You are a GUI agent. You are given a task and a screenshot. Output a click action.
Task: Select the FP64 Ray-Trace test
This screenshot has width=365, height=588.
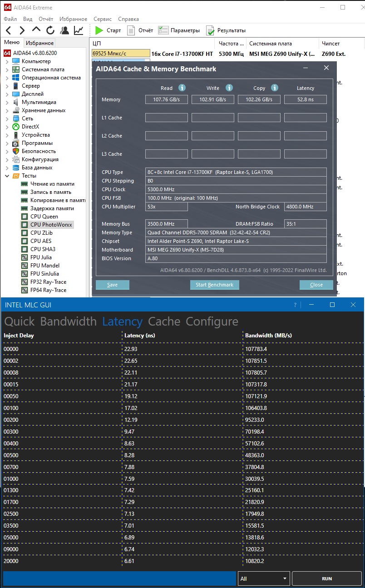(48, 290)
